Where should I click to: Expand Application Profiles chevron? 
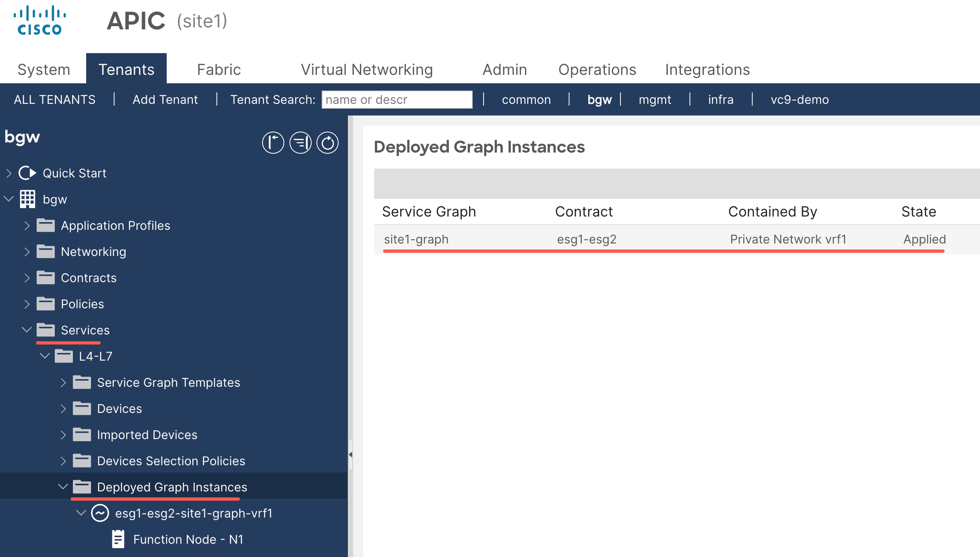(27, 225)
